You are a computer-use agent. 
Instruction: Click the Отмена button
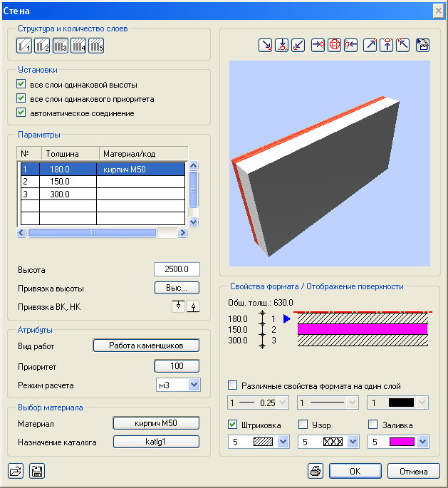[414, 471]
